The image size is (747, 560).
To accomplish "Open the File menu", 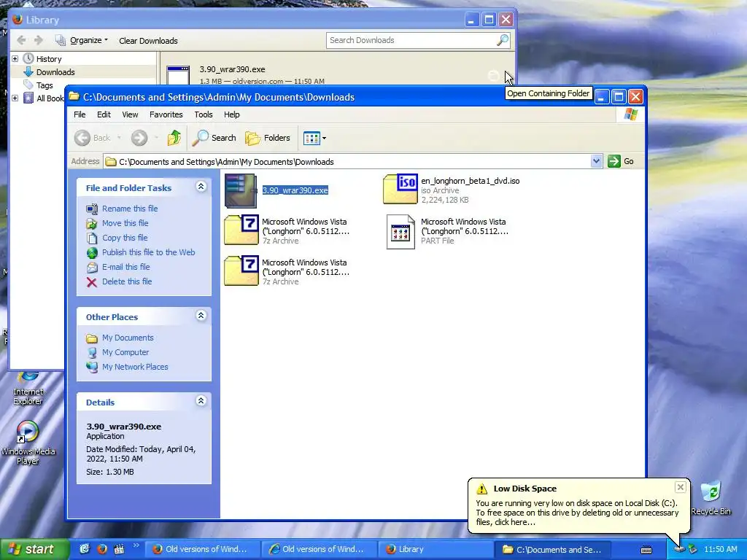I will (x=80, y=114).
